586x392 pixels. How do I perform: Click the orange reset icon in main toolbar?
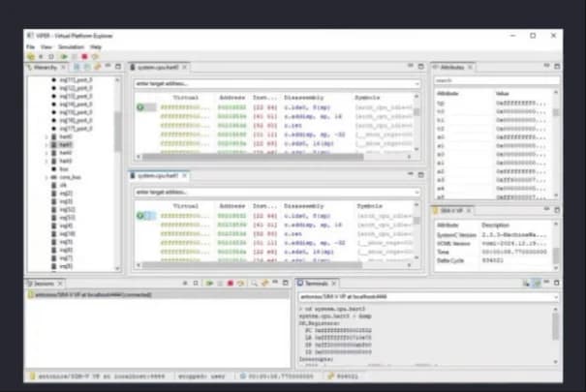click(x=95, y=57)
